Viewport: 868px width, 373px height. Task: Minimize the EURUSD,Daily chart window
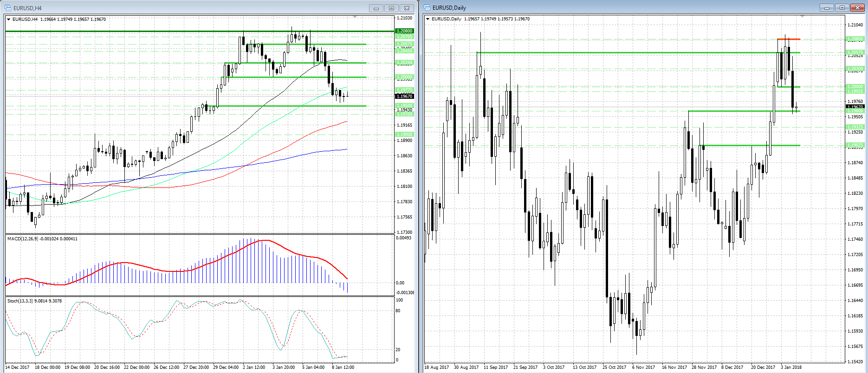point(826,8)
